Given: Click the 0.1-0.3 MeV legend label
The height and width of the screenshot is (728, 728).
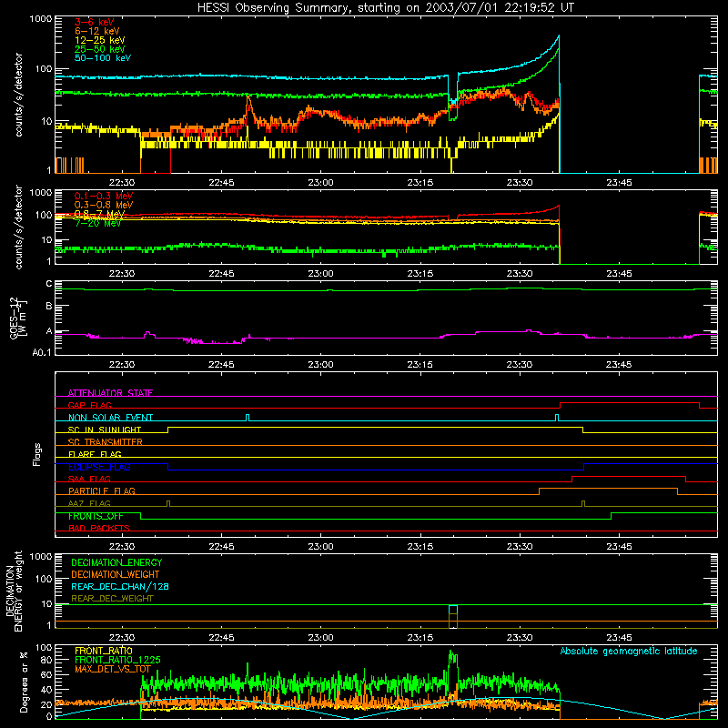Looking at the screenshot, I should pos(104,196).
